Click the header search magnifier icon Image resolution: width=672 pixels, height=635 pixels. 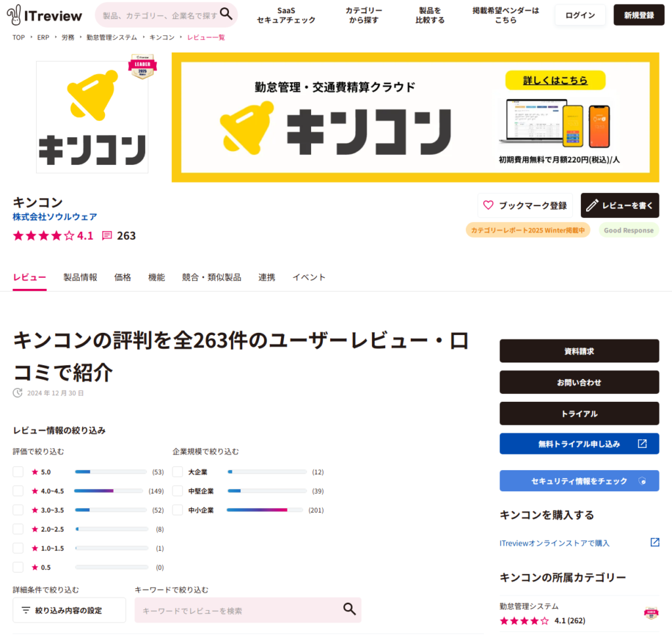(226, 14)
